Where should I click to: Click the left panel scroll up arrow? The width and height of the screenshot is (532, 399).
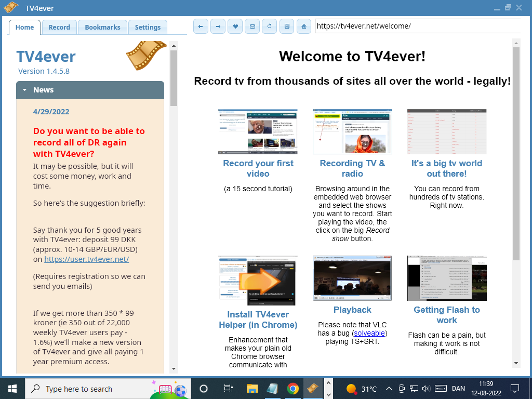tap(174, 46)
